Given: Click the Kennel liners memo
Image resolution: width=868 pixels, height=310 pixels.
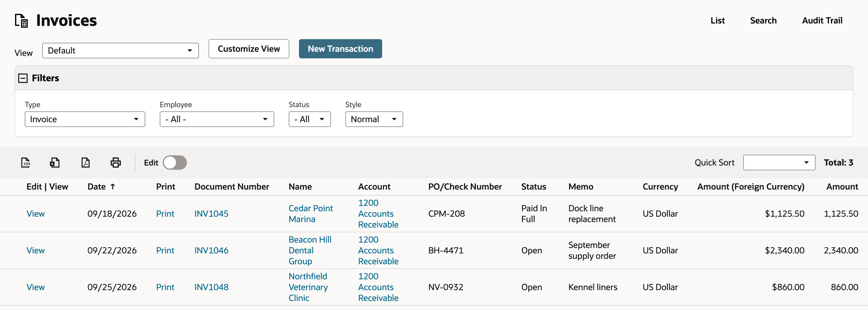Looking at the screenshot, I should click(x=593, y=287).
